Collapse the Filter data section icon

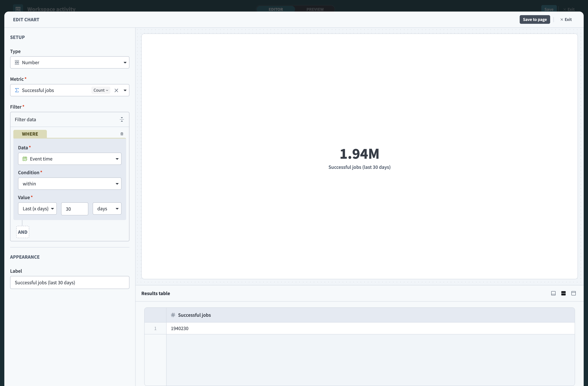[x=122, y=119]
